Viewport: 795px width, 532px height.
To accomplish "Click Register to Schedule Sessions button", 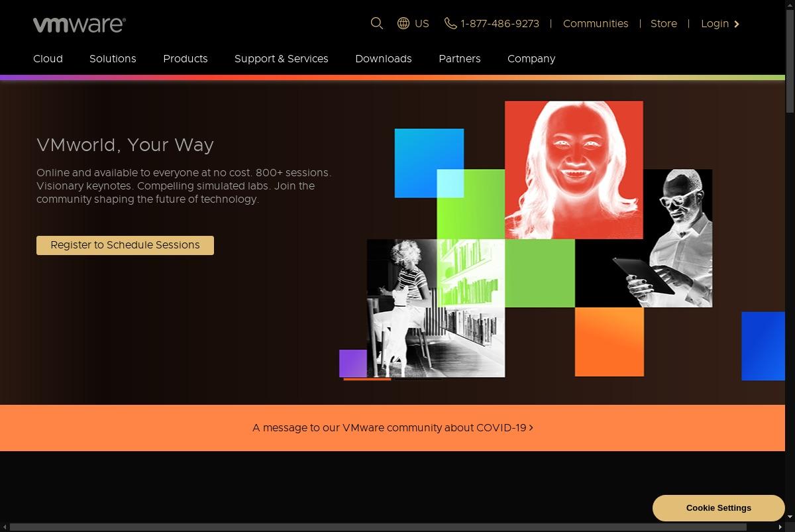I will click(x=125, y=245).
